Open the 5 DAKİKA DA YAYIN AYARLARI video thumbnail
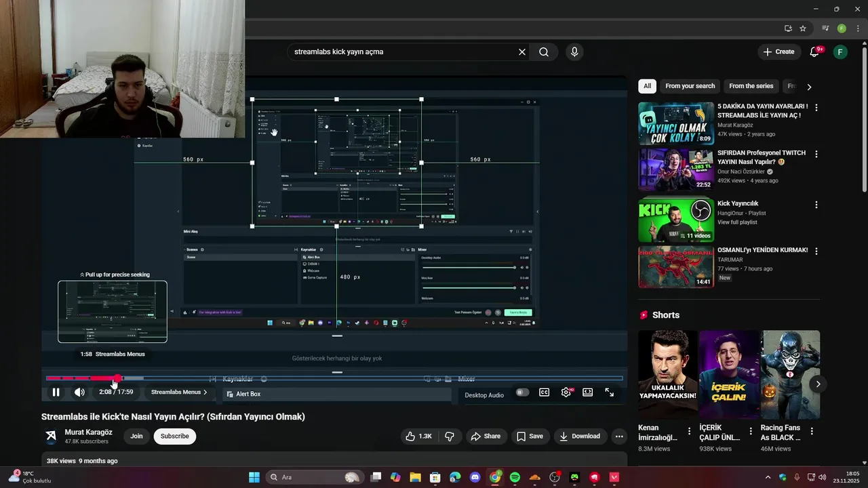The width and height of the screenshot is (868, 488). pos(676,123)
